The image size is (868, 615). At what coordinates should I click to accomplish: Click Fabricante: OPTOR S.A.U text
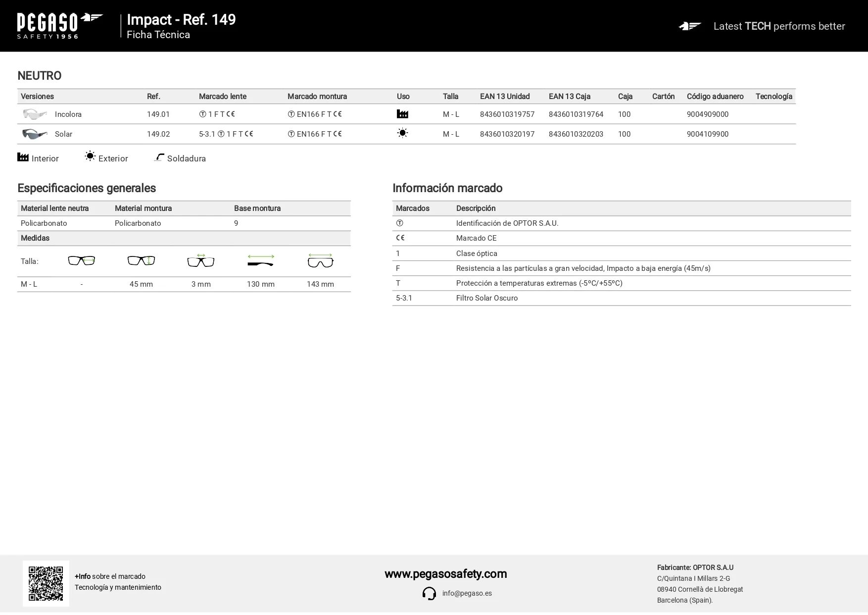tap(695, 567)
